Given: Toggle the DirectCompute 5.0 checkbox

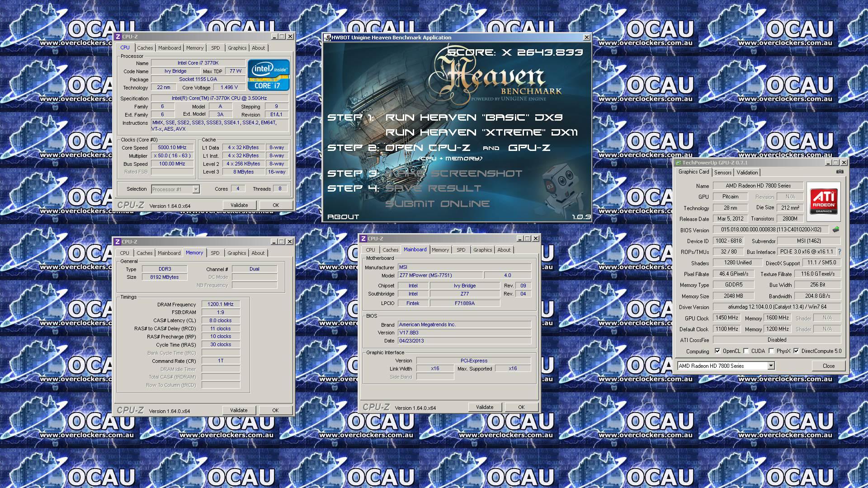Looking at the screenshot, I should point(796,351).
